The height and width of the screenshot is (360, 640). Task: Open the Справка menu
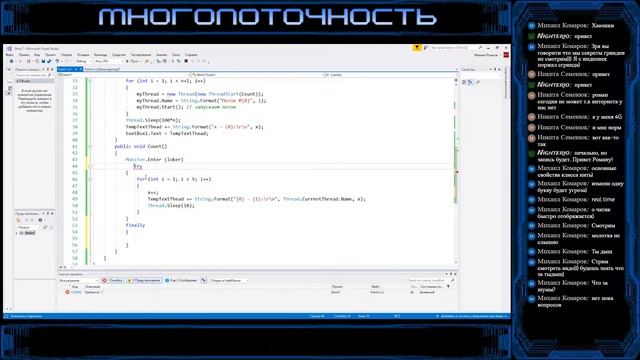point(191,55)
